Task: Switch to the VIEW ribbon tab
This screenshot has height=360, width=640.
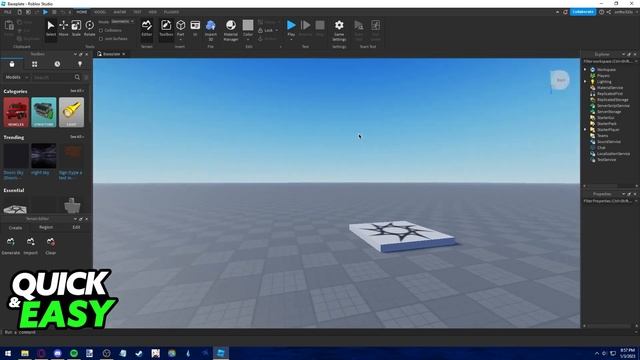Action: (153, 12)
